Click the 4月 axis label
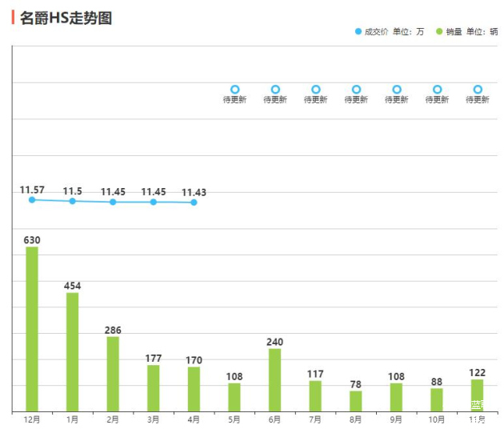Screen dimensions: 504x429 pos(194,419)
